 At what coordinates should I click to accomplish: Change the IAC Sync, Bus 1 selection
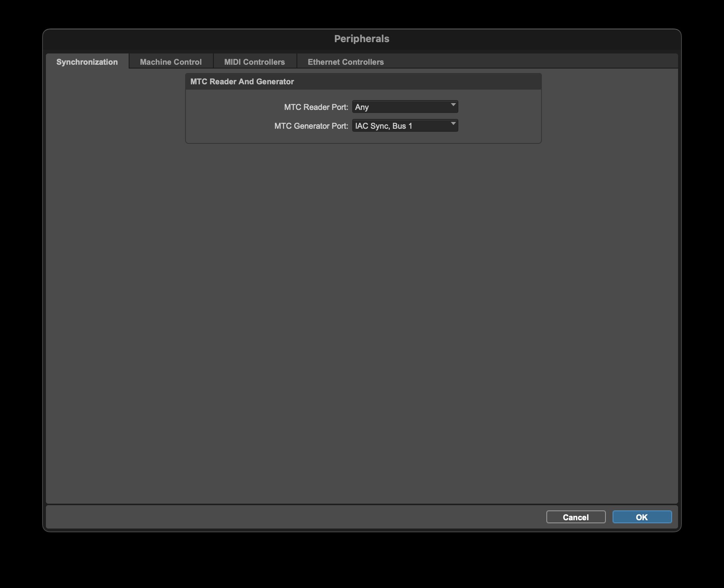point(405,125)
